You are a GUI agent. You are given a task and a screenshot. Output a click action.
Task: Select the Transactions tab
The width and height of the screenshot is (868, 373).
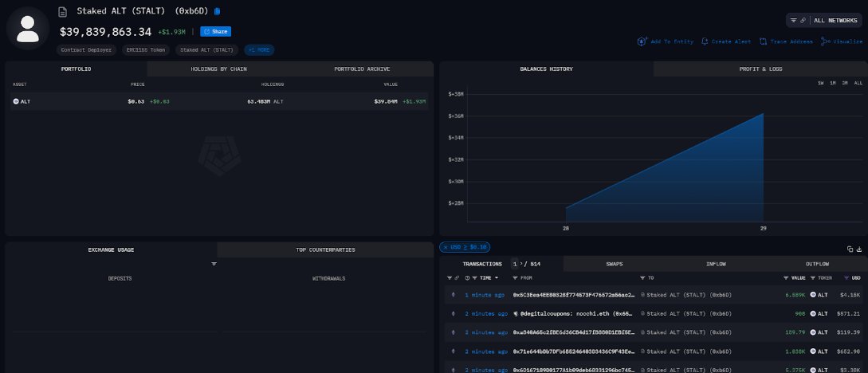pos(482,264)
